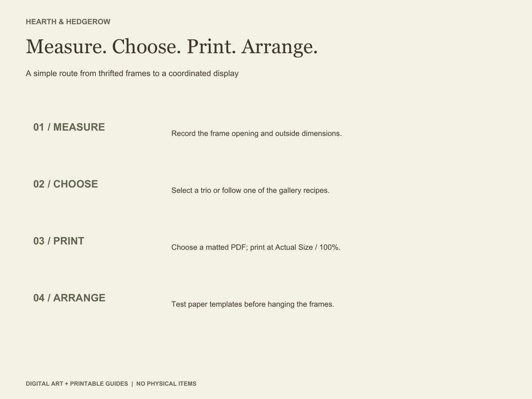Click the HEARTH & HEDGEROW brand label

[68, 22]
